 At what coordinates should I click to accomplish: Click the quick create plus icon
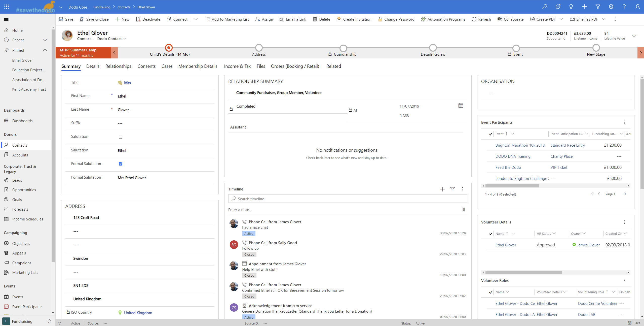tap(584, 7)
